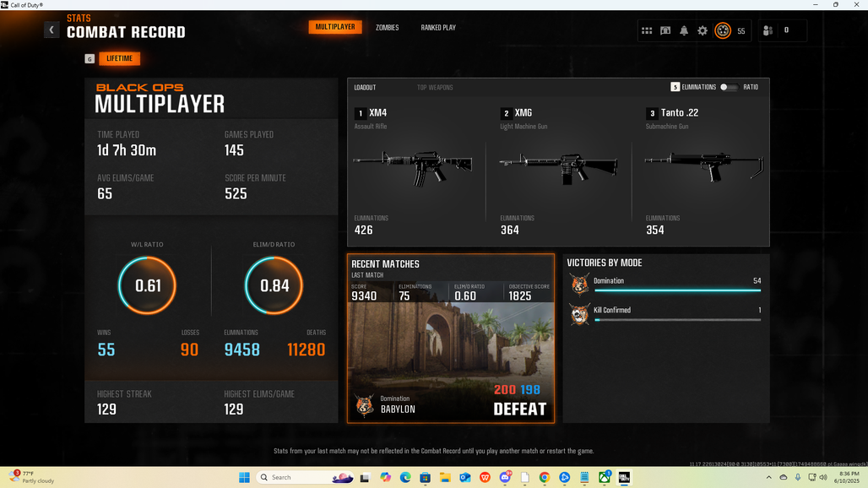The height and width of the screenshot is (488, 868).
Task: Click the Kill Confirmed skull emblem
Action: point(579,314)
